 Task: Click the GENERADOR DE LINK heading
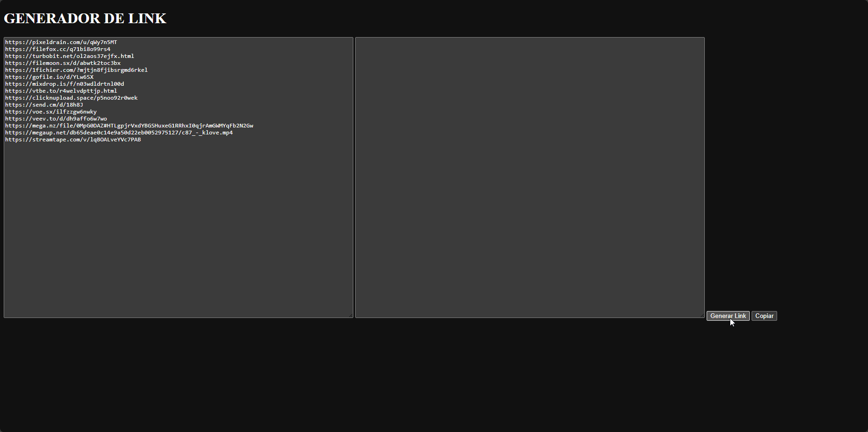tap(85, 18)
